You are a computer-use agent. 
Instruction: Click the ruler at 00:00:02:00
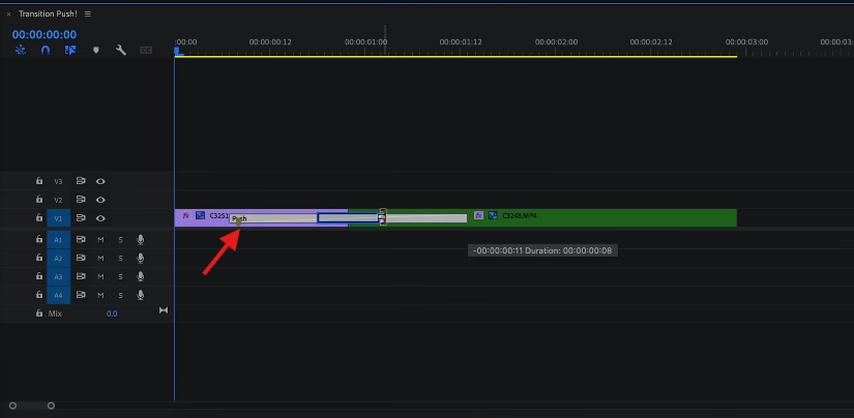tap(556, 42)
